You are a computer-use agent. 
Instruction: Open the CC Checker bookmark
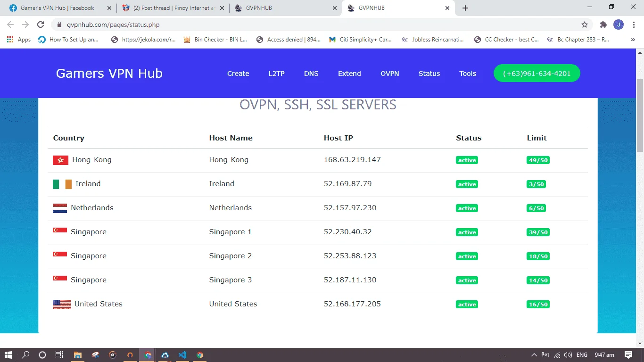(x=506, y=40)
